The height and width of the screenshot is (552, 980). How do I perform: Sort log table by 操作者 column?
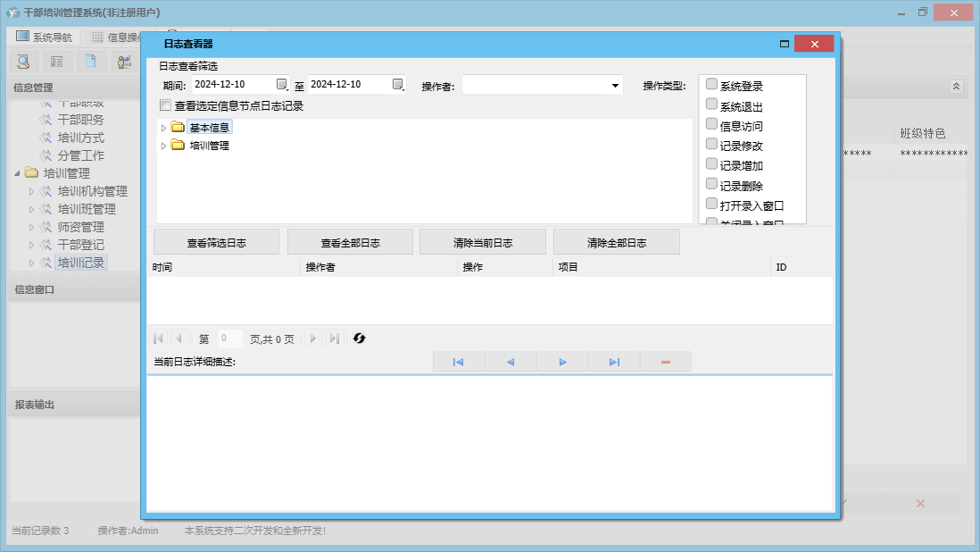378,267
